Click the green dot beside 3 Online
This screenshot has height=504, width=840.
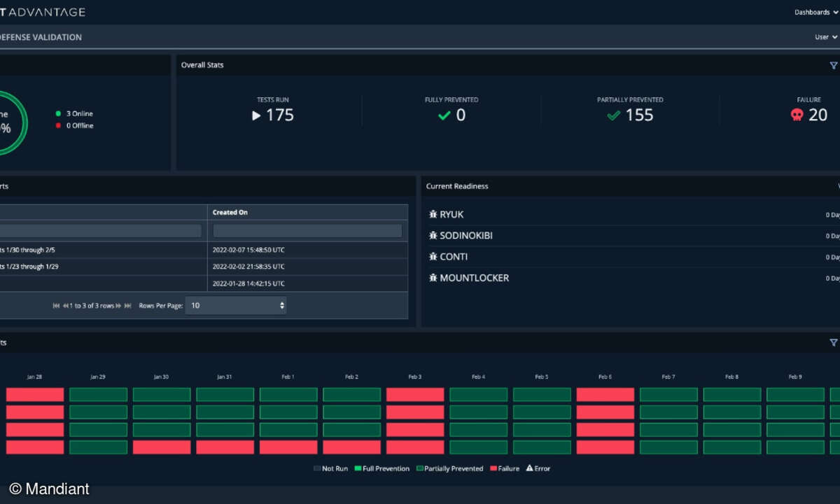point(58,113)
